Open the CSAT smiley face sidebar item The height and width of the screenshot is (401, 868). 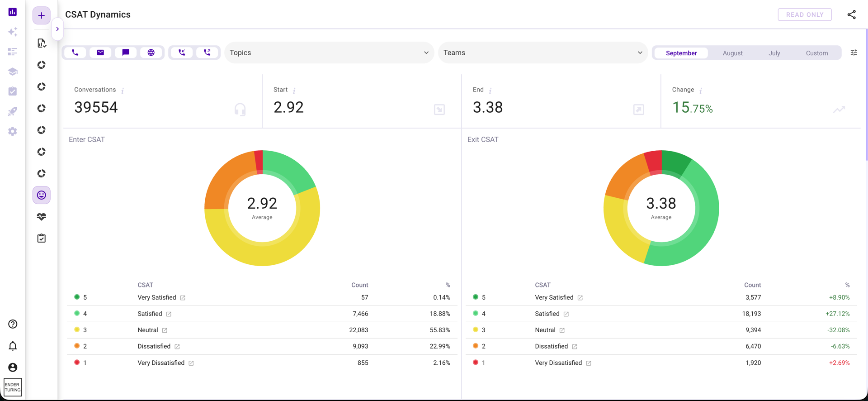click(x=42, y=195)
